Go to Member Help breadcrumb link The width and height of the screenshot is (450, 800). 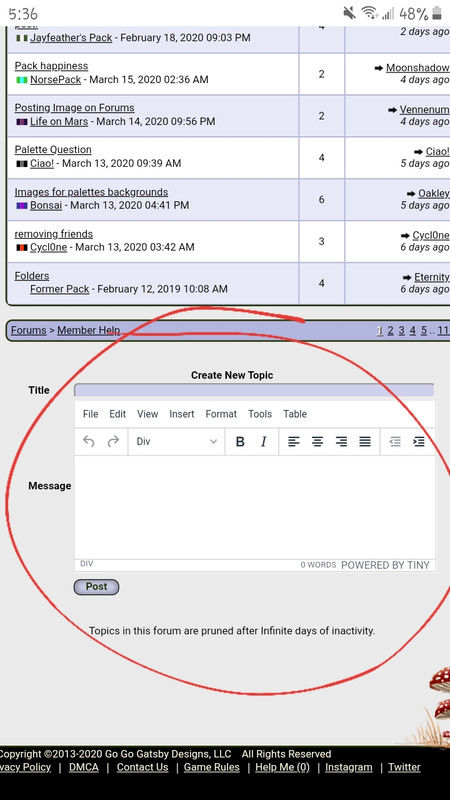click(88, 330)
